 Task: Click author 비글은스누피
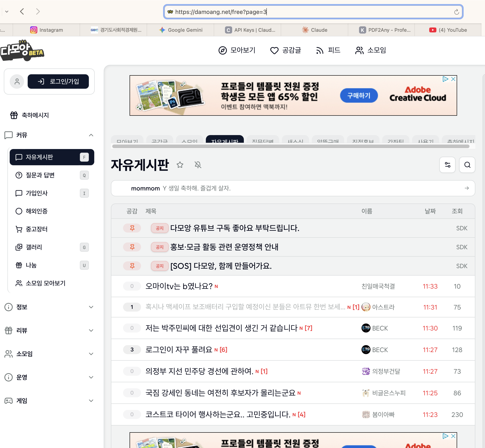tap(389, 393)
